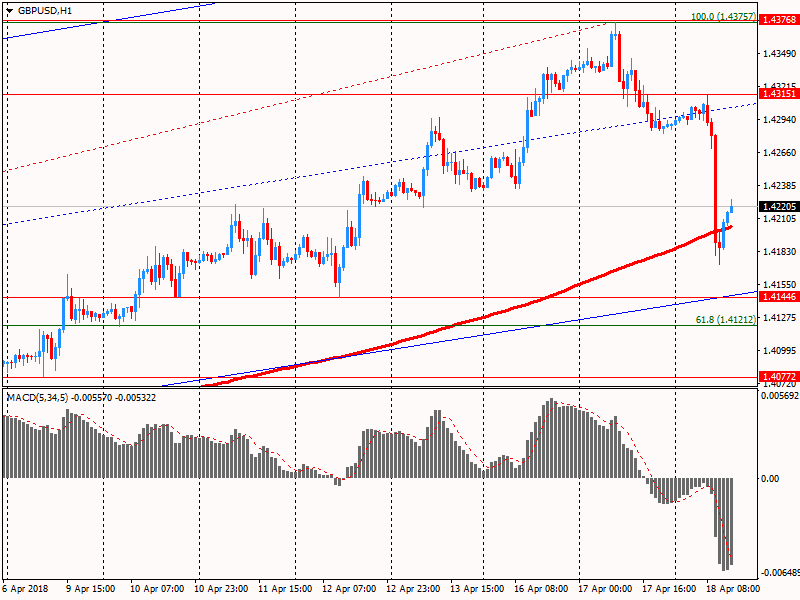Click the 11 Apr 15:00 time label
The image size is (800, 600).
(x=285, y=589)
